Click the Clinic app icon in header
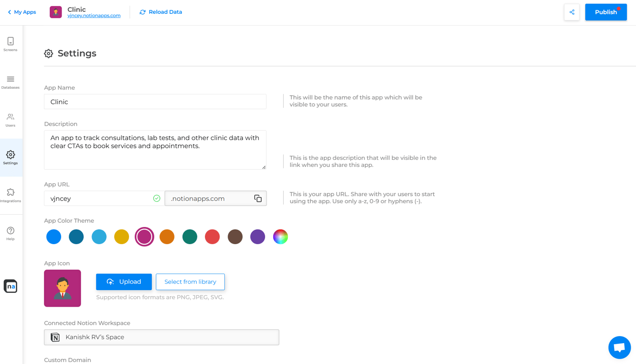The image size is (636, 364). tap(56, 12)
